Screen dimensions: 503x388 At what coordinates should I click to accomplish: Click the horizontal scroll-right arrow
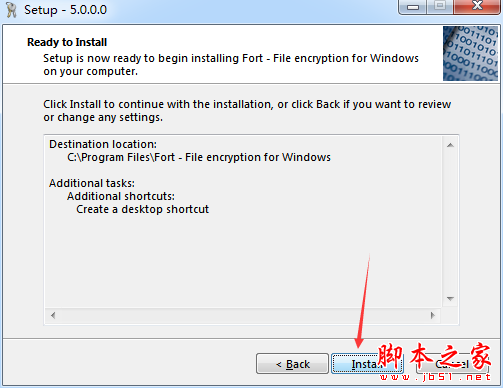click(x=433, y=315)
